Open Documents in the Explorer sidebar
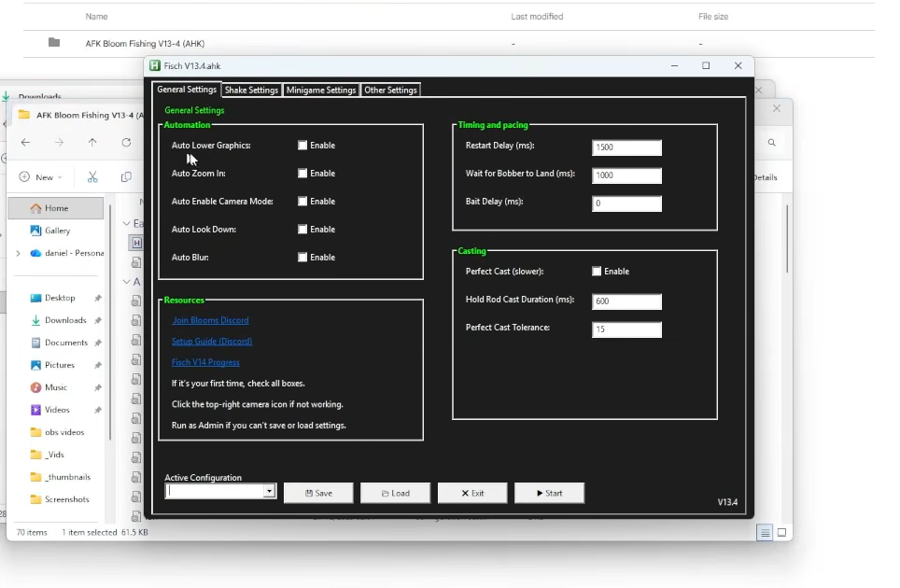 coord(66,343)
